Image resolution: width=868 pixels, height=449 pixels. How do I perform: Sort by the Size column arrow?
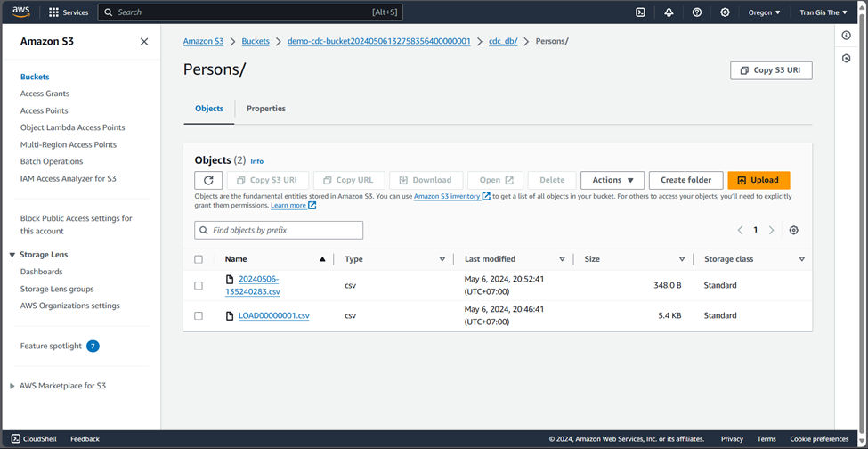[x=682, y=259]
